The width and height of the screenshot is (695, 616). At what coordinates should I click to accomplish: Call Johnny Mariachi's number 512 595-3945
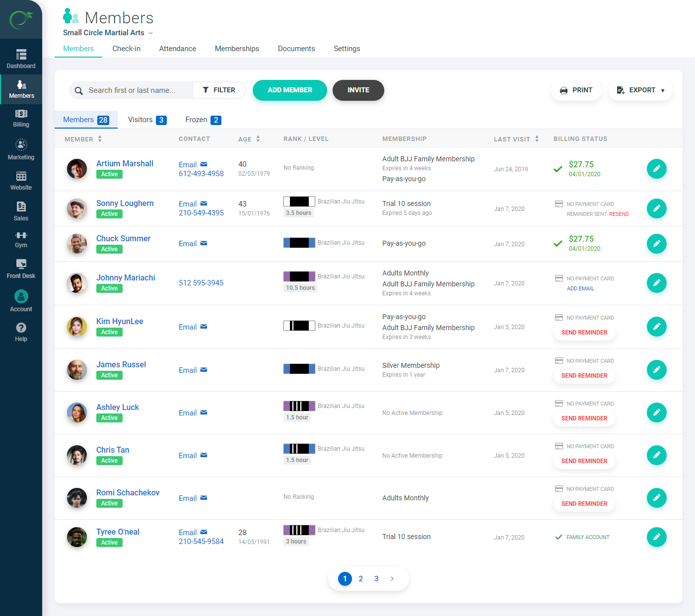point(201,283)
